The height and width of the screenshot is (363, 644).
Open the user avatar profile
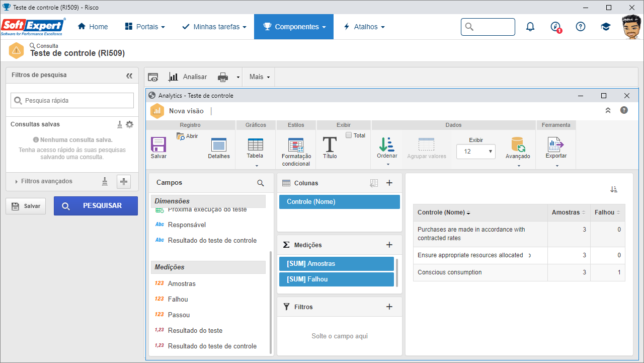(x=631, y=27)
